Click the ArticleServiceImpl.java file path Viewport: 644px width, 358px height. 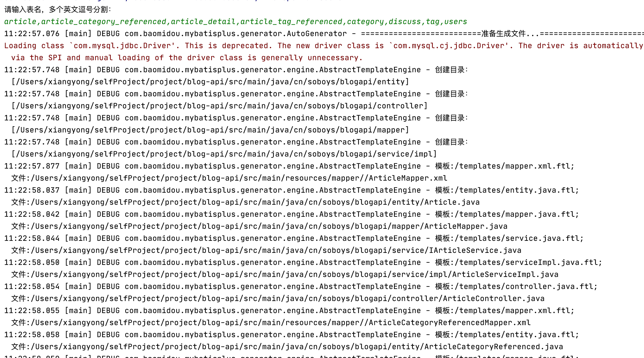click(x=284, y=274)
